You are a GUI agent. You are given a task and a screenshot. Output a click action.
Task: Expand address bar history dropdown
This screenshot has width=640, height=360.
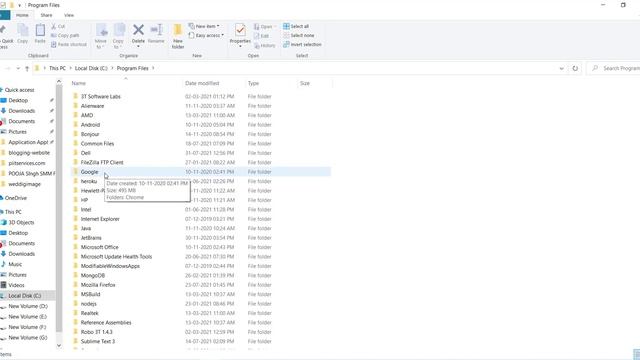(x=562, y=69)
